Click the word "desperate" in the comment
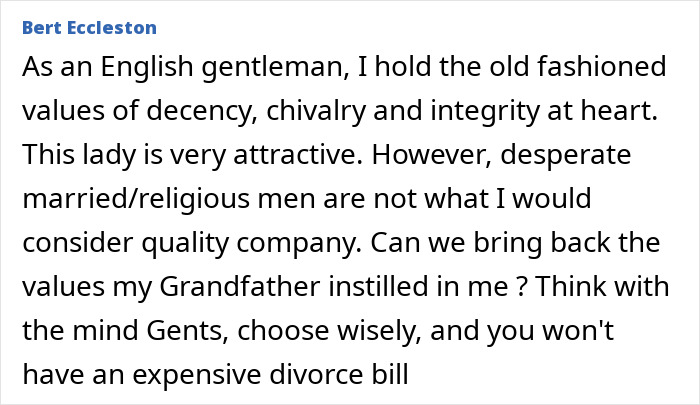700x405 pixels. pyautogui.click(x=566, y=155)
